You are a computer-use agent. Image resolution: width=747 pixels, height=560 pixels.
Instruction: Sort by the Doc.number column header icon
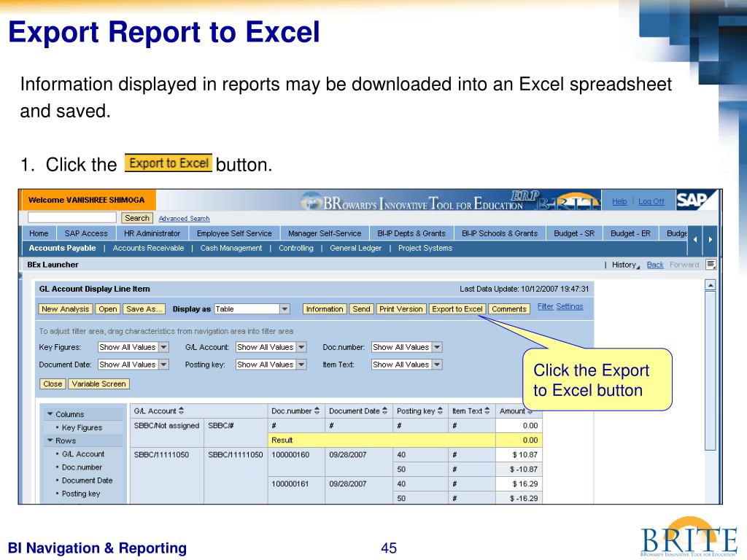click(x=317, y=411)
